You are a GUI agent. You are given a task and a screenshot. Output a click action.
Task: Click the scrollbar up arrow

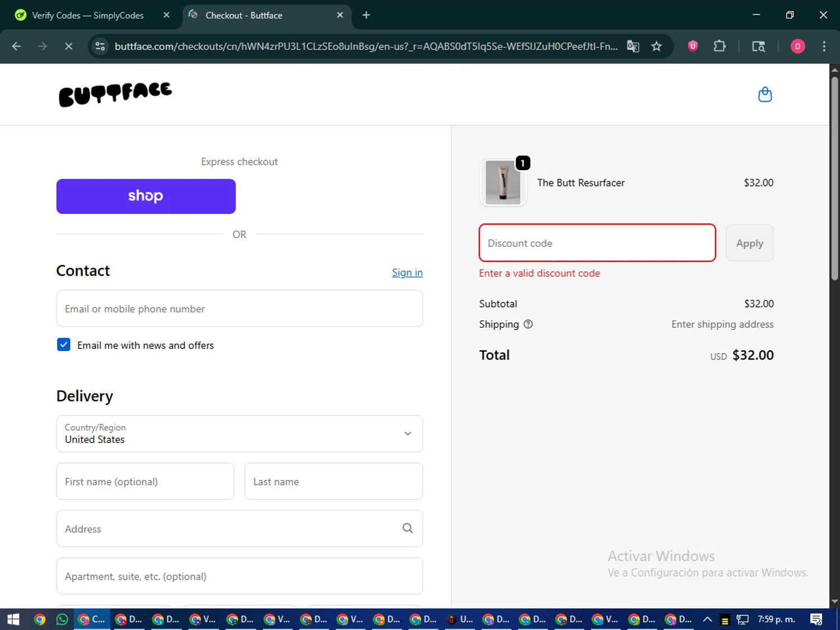[834, 69]
